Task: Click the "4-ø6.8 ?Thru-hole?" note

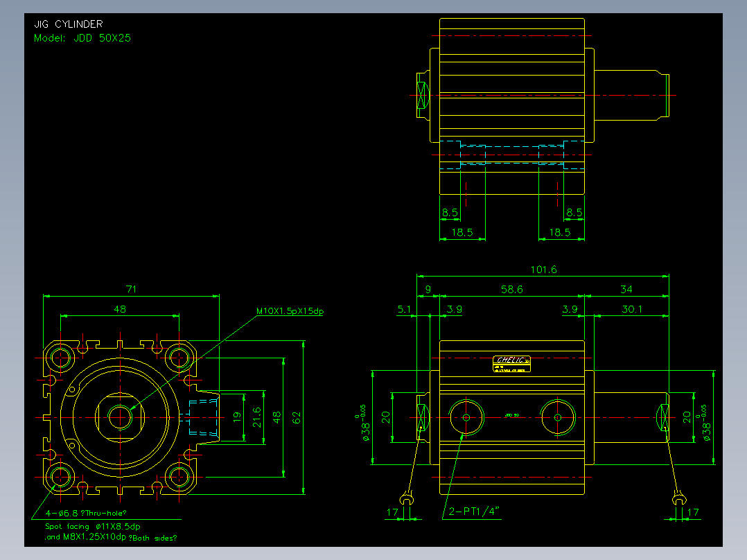Action: click(x=86, y=514)
